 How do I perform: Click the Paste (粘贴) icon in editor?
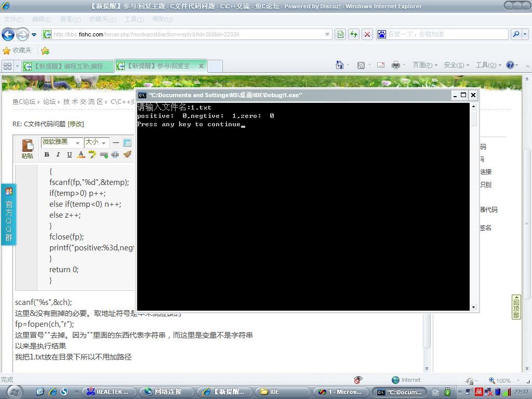coord(27,148)
